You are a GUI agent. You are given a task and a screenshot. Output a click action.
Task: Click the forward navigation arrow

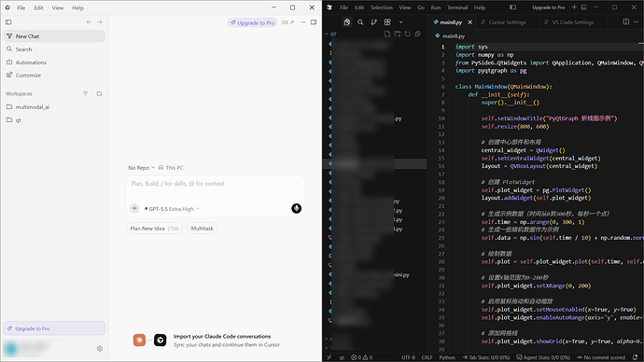coord(100,22)
